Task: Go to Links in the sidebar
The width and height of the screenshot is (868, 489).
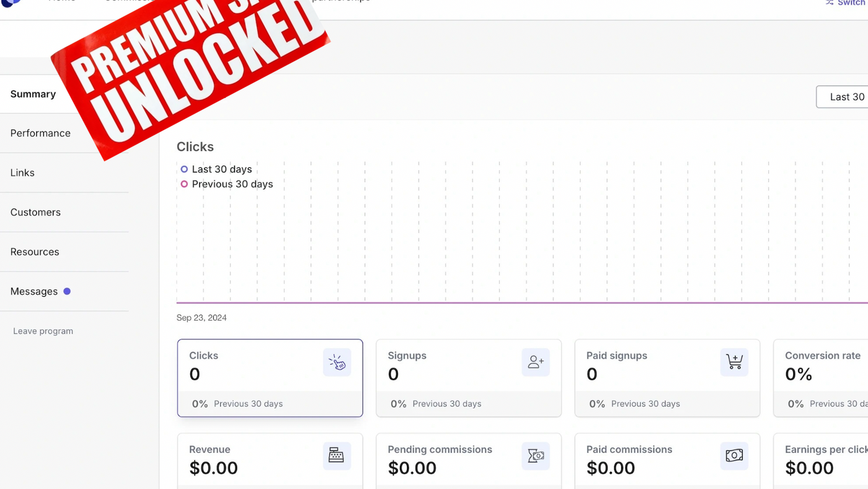Action: (x=22, y=173)
